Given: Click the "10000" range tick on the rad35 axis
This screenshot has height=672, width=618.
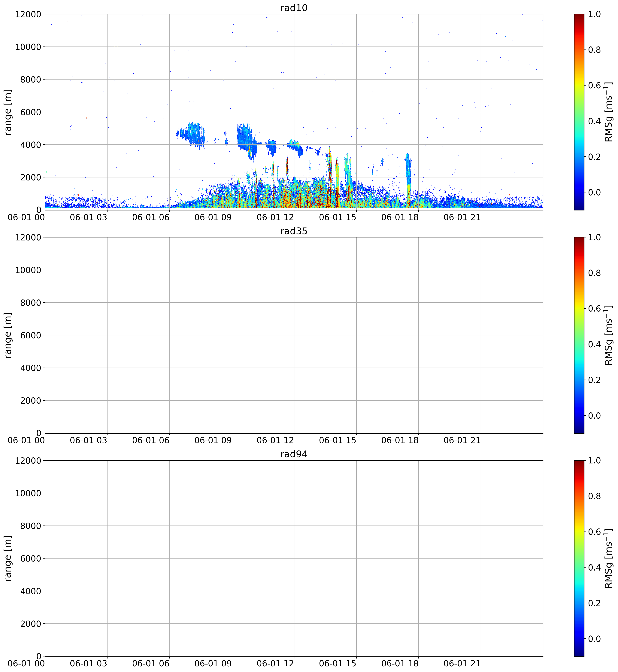Looking at the screenshot, I should [x=28, y=270].
